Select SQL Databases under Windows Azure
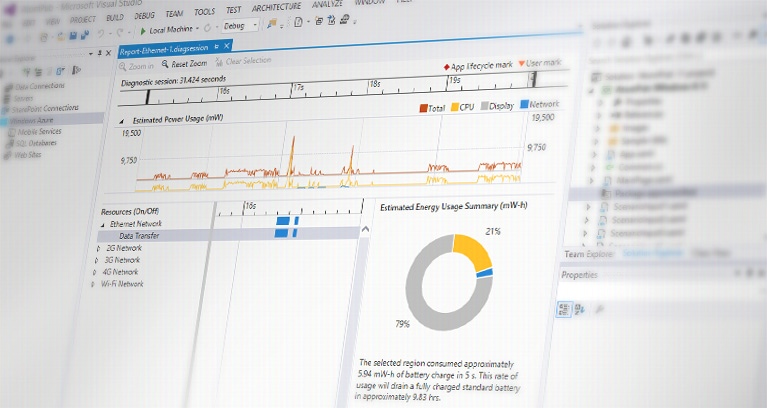The image size is (767, 408). [36, 144]
